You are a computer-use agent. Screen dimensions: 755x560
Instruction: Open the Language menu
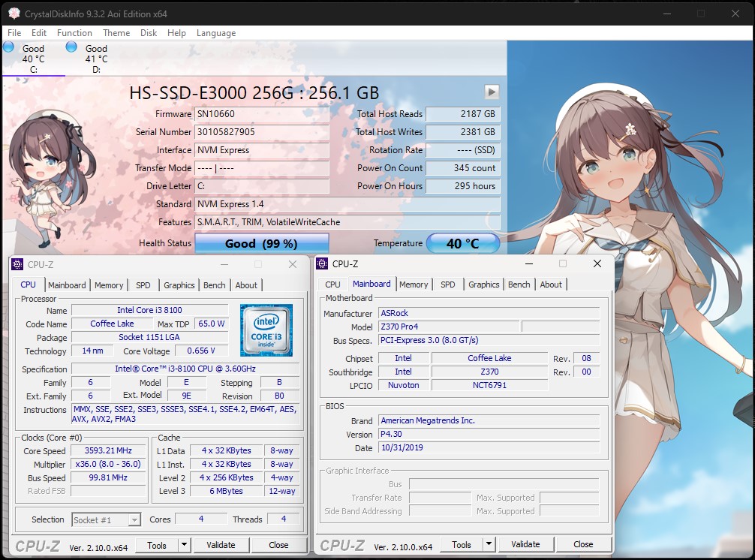(216, 33)
